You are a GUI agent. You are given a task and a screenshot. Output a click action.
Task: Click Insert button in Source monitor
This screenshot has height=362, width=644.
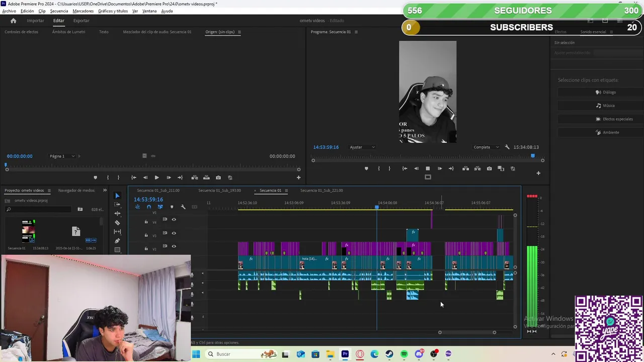click(195, 177)
